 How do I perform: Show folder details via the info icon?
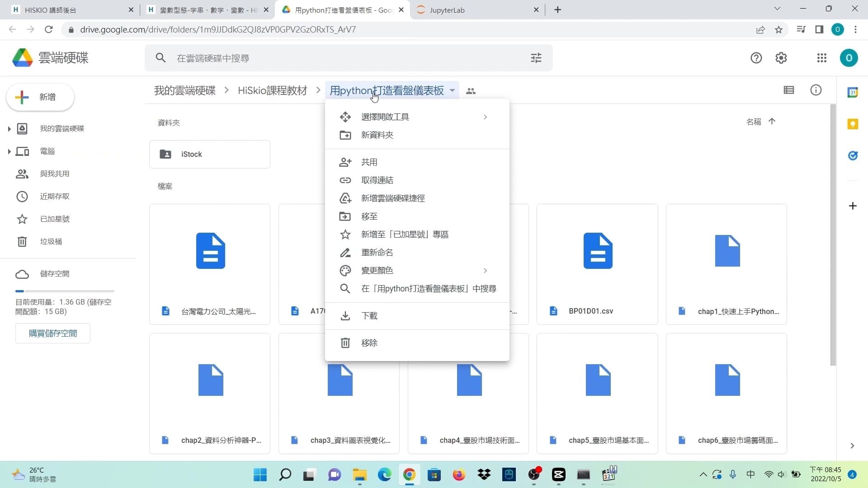[x=816, y=90]
